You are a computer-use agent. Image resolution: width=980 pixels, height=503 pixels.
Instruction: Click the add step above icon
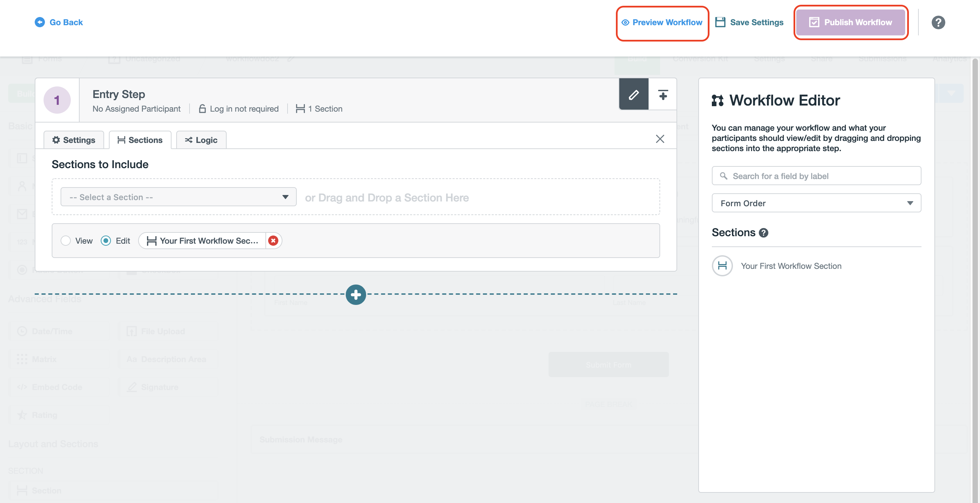click(x=663, y=94)
